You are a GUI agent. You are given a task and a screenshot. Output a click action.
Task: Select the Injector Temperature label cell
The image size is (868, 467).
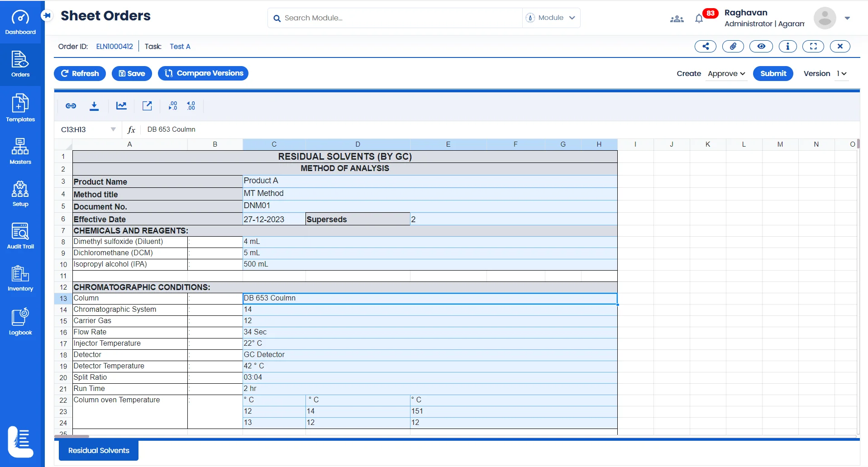point(130,343)
